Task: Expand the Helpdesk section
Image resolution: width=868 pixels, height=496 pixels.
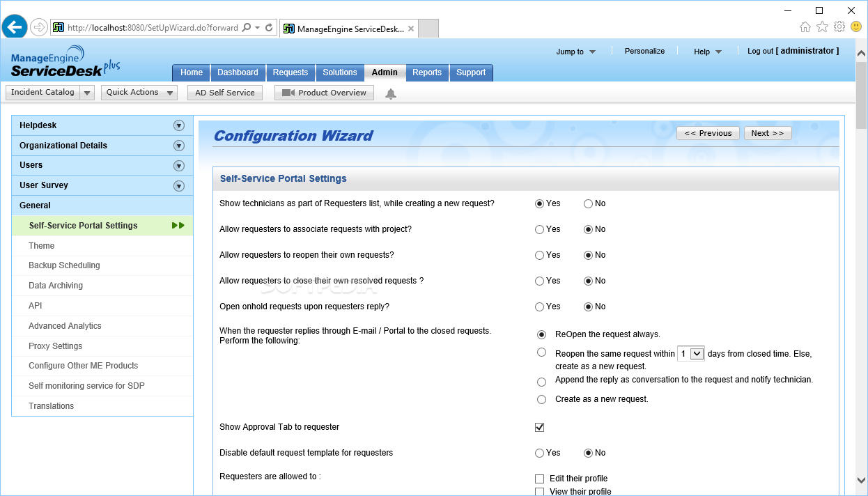Action: pos(179,125)
